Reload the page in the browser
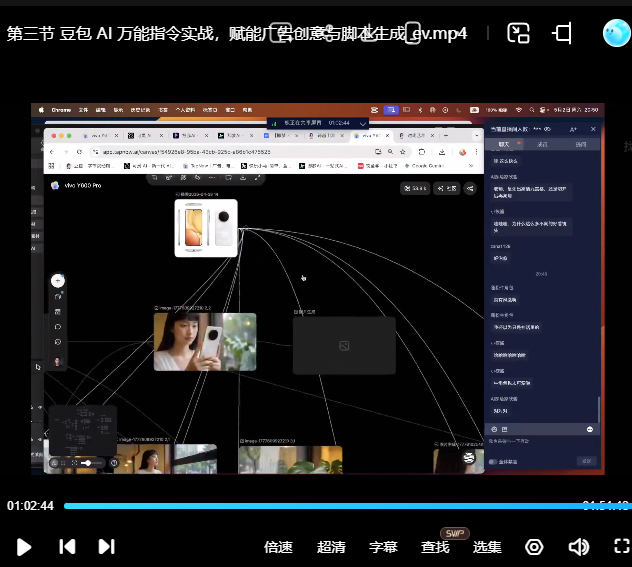 click(x=79, y=152)
